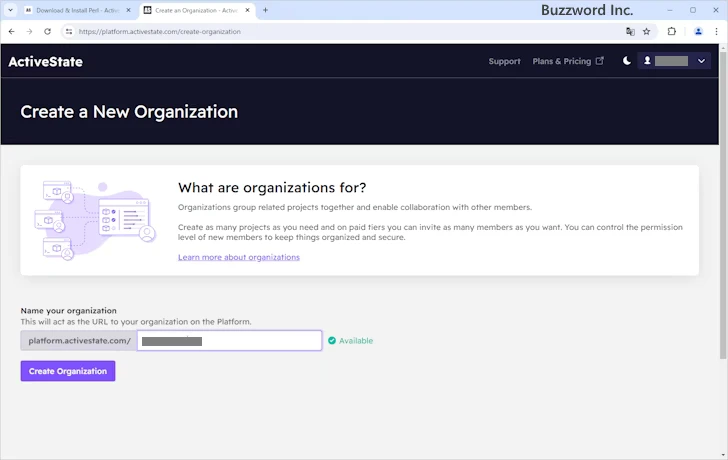The height and width of the screenshot is (460, 728).
Task: Click the browser forward arrow
Action: (x=29, y=32)
